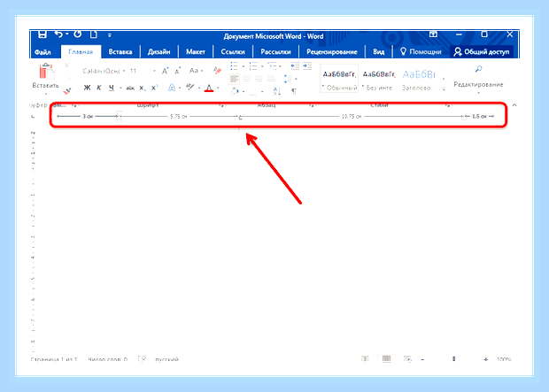Switch to the Ссылки tab

point(233,52)
